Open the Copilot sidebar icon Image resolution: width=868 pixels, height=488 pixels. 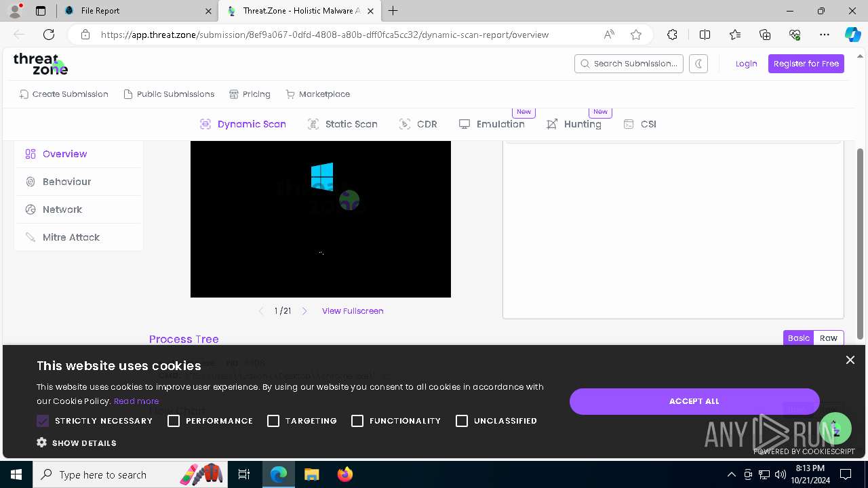tap(852, 35)
